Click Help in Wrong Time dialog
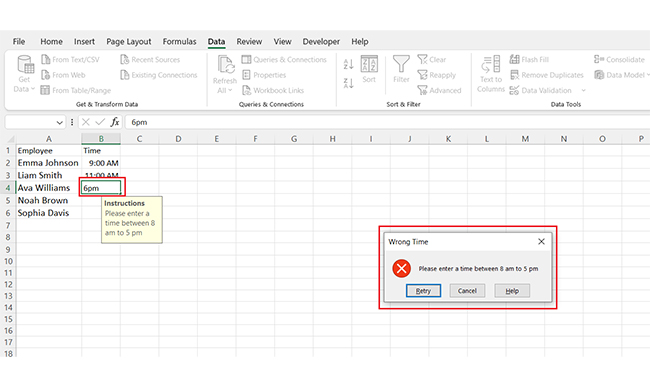This screenshot has height=387, width=650. click(512, 291)
